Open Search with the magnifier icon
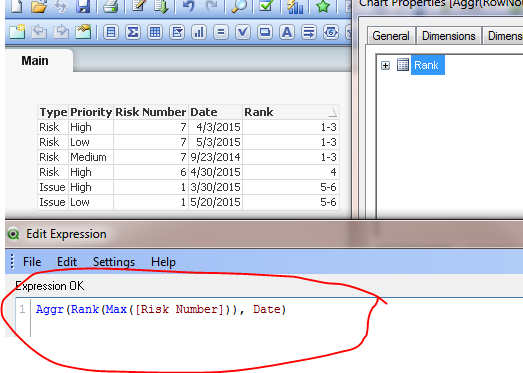Image resolution: width=523 pixels, height=373 pixels. click(239, 6)
